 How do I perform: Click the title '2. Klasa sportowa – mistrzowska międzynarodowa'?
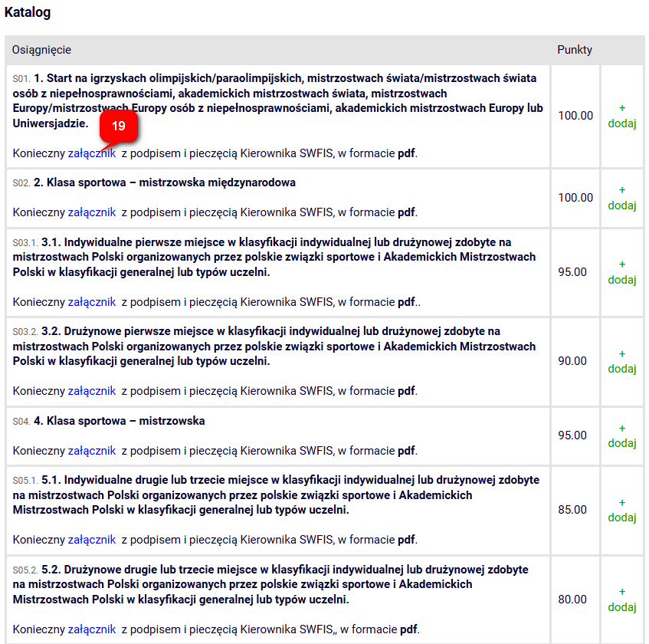click(165, 182)
